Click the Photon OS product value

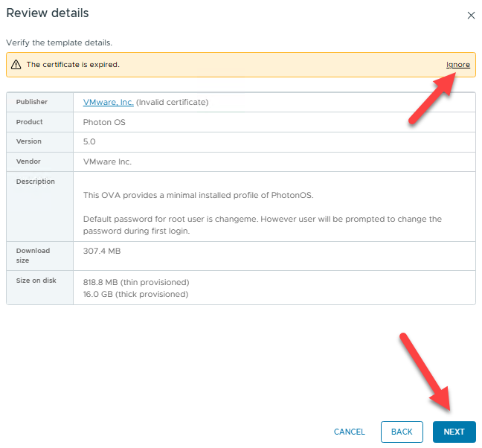click(104, 122)
